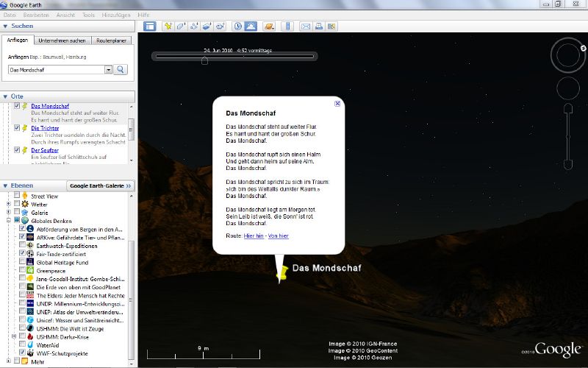Collapse the Ebenen panel triangle

(x=5, y=186)
